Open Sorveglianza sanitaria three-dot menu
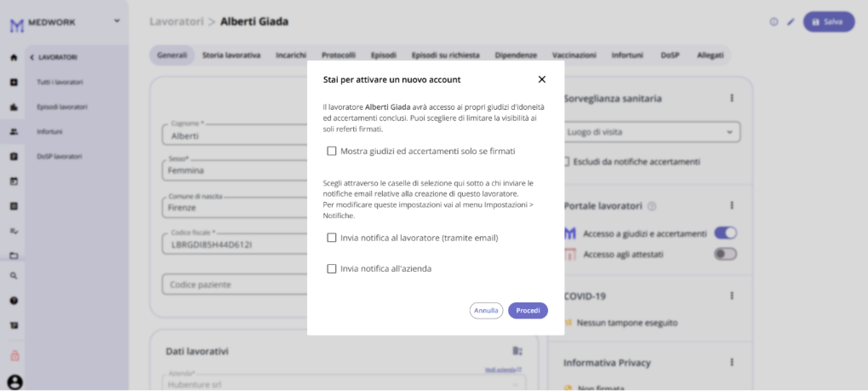868x391 pixels. coord(732,98)
